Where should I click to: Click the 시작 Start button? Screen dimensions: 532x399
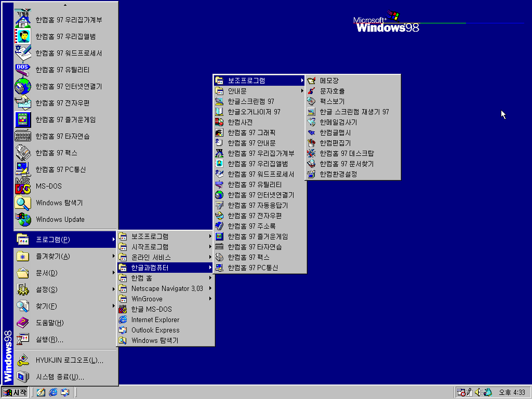click(15, 393)
